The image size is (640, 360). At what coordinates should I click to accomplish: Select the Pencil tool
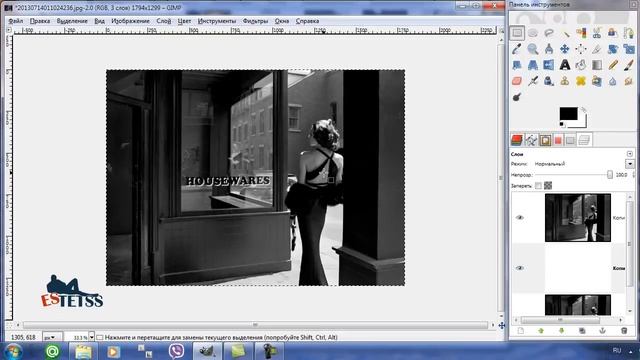(x=613, y=65)
